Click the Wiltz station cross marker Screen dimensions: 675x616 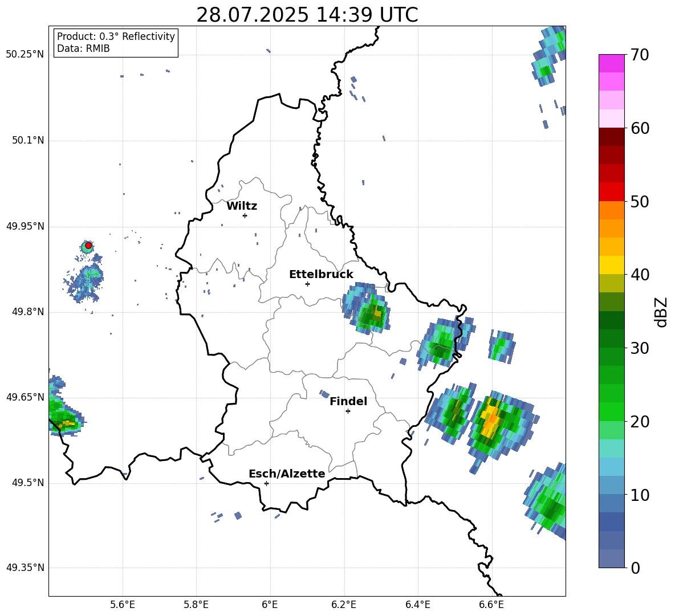tap(245, 215)
